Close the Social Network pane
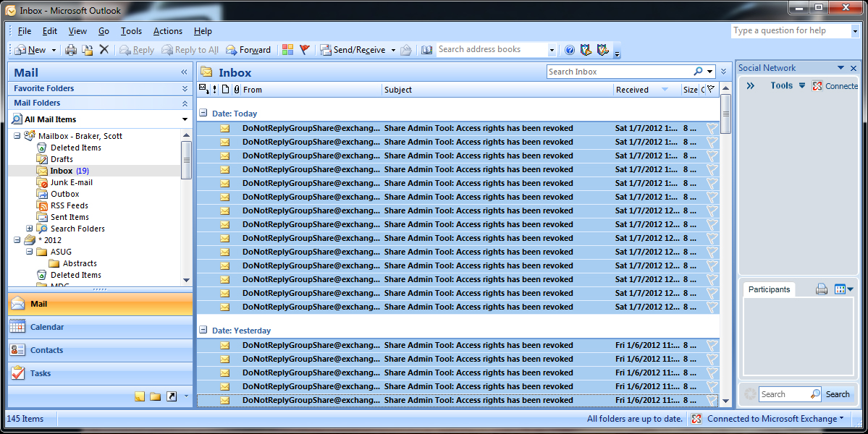This screenshot has width=868, height=434. tap(853, 68)
